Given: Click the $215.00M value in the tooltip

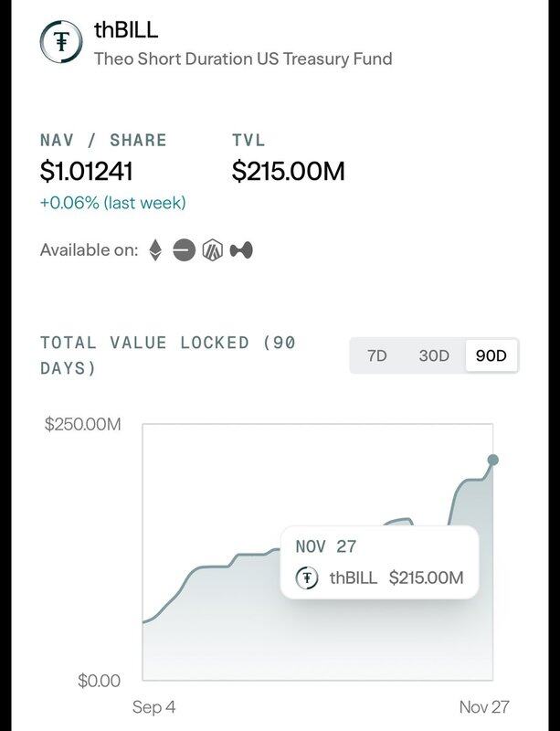Looking at the screenshot, I should pos(426,577).
